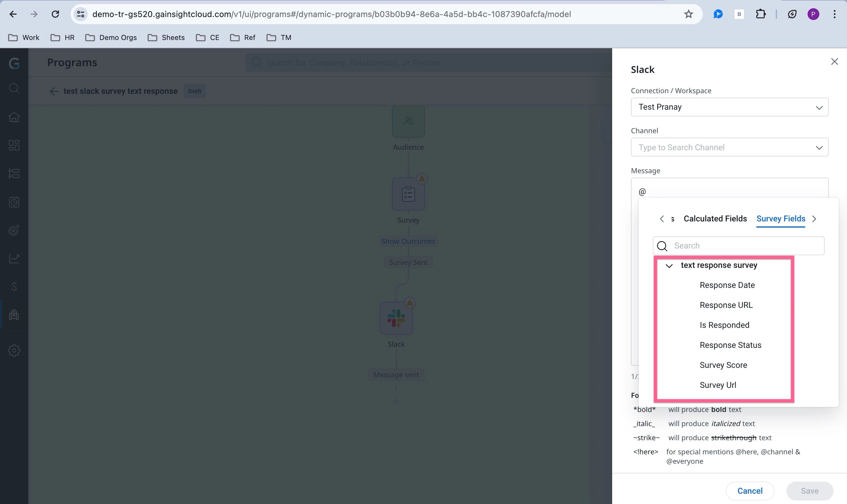The image size is (847, 504).
Task: Open the Connection / Workspace dropdown
Action: point(729,107)
